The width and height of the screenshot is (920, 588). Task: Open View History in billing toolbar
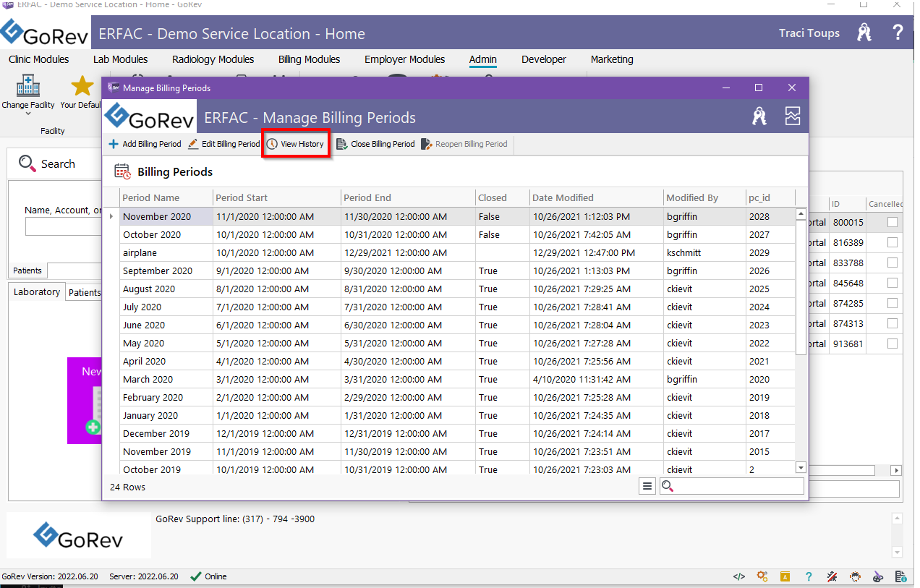pos(295,144)
